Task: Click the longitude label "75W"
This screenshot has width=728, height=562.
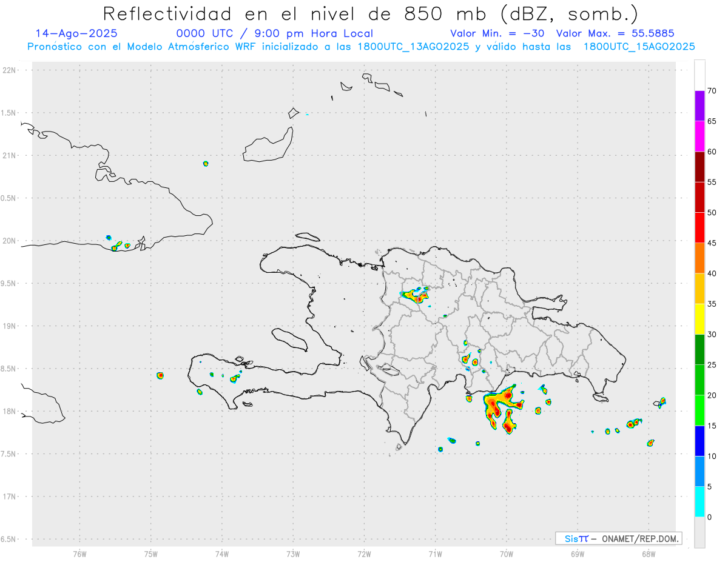Action: (151, 554)
